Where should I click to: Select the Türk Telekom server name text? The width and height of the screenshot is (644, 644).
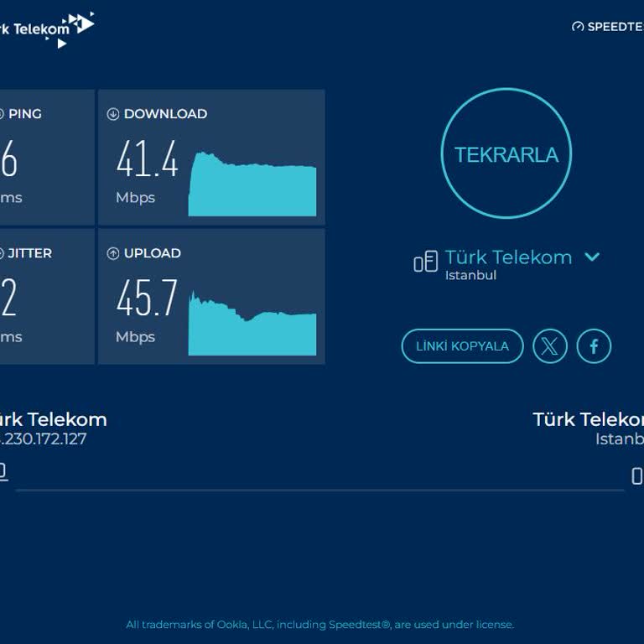(x=508, y=257)
